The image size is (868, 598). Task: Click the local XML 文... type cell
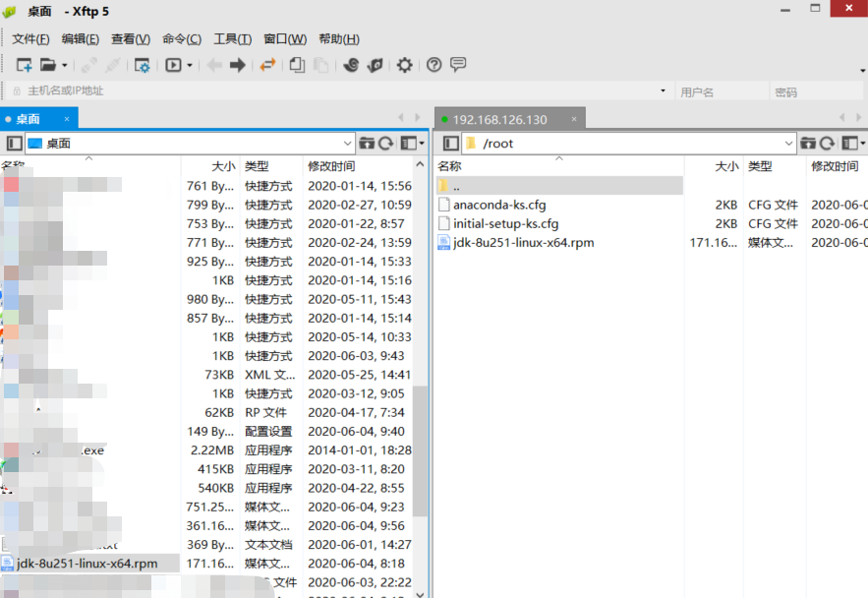coord(270,375)
